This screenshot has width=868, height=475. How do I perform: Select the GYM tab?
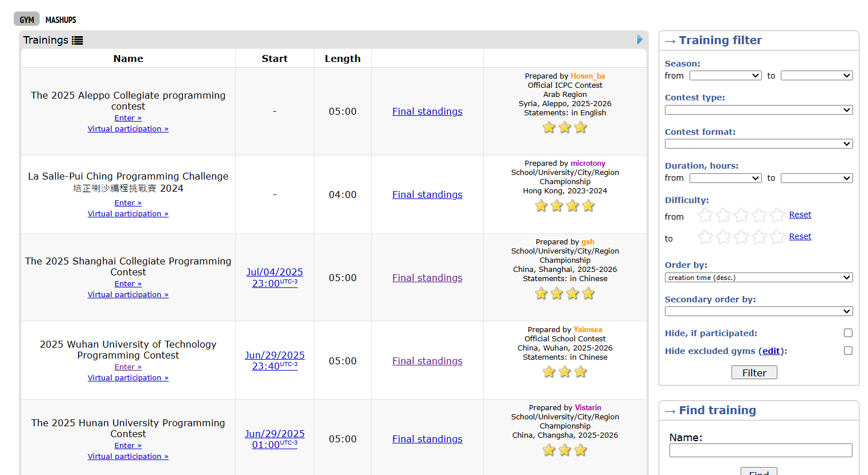[x=27, y=20]
